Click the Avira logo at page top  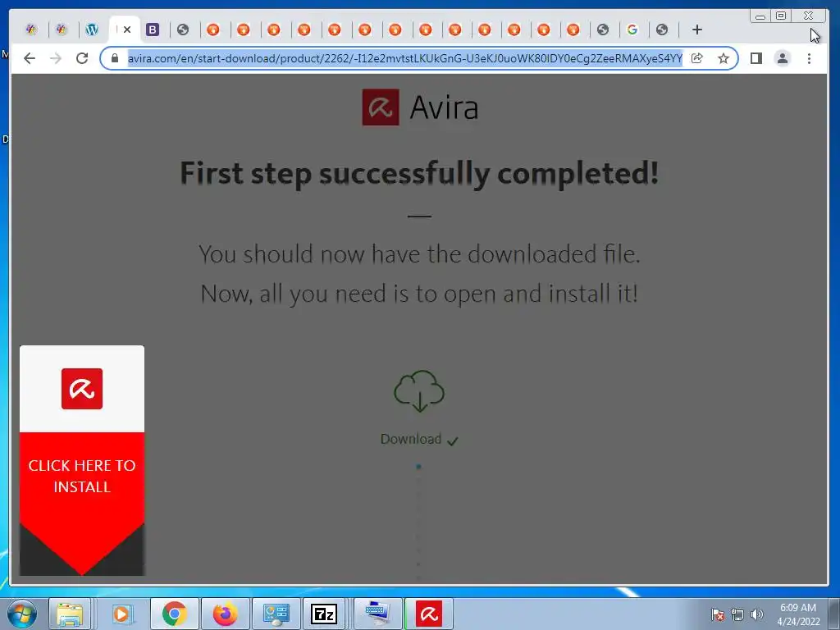tap(420, 107)
